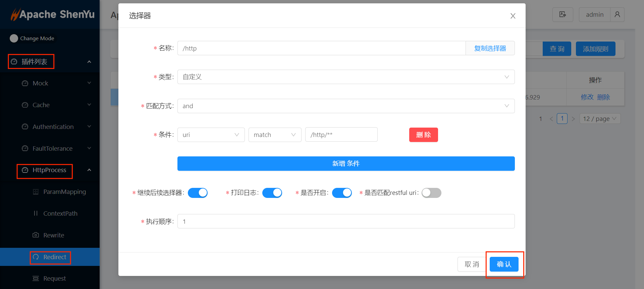Click the Change Mode circle icon
Viewport: 644px width, 289px height.
(x=14, y=39)
